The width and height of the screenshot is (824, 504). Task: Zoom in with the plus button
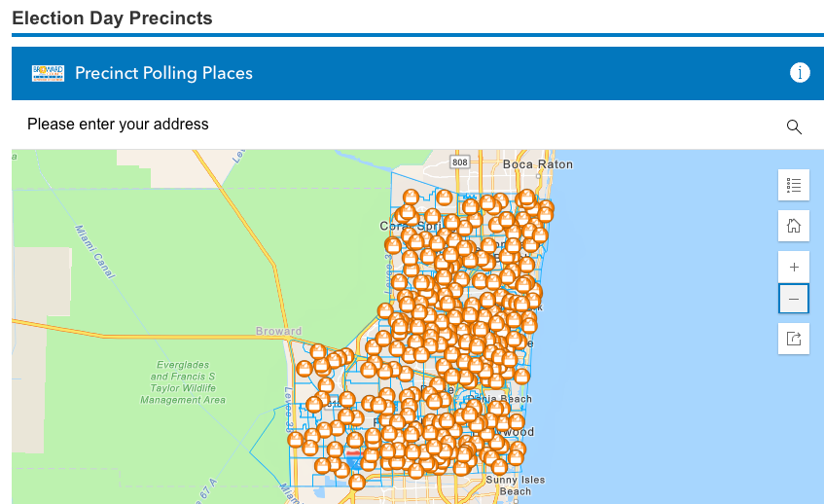tap(794, 267)
